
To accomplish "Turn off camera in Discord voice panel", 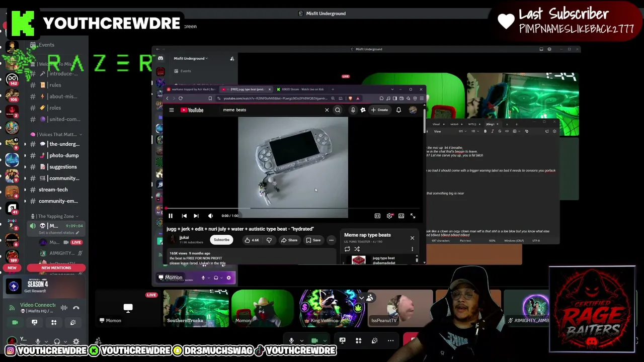I will tap(15, 322).
